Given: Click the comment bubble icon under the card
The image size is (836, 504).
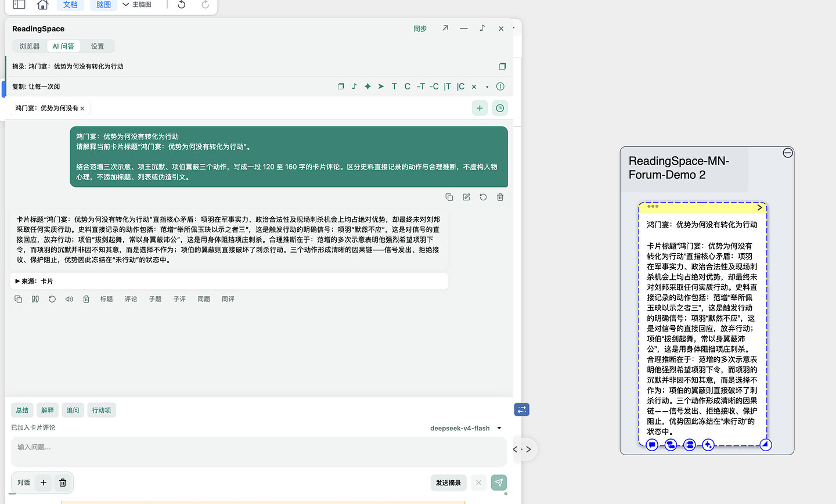Looking at the screenshot, I should (652, 445).
